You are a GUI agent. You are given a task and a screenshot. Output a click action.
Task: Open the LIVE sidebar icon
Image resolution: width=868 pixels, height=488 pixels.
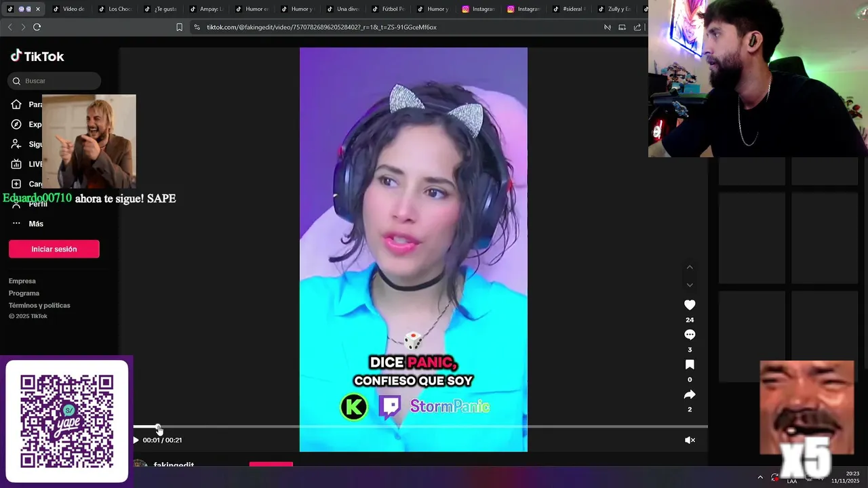(x=16, y=163)
